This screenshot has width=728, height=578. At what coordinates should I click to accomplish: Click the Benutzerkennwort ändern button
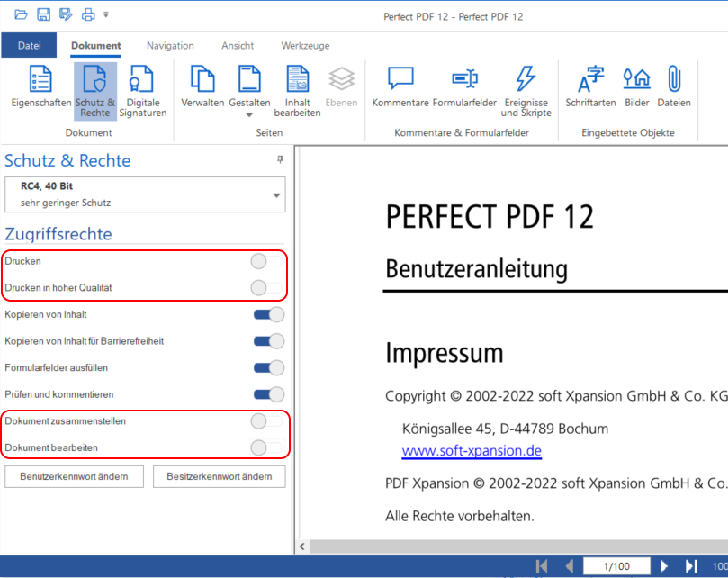coord(74,476)
